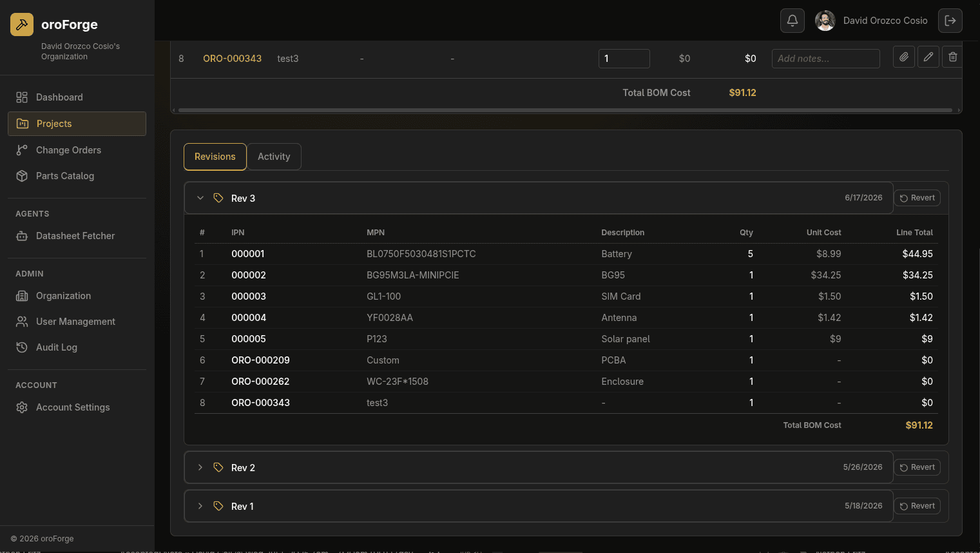Open Organization settings

77,296
